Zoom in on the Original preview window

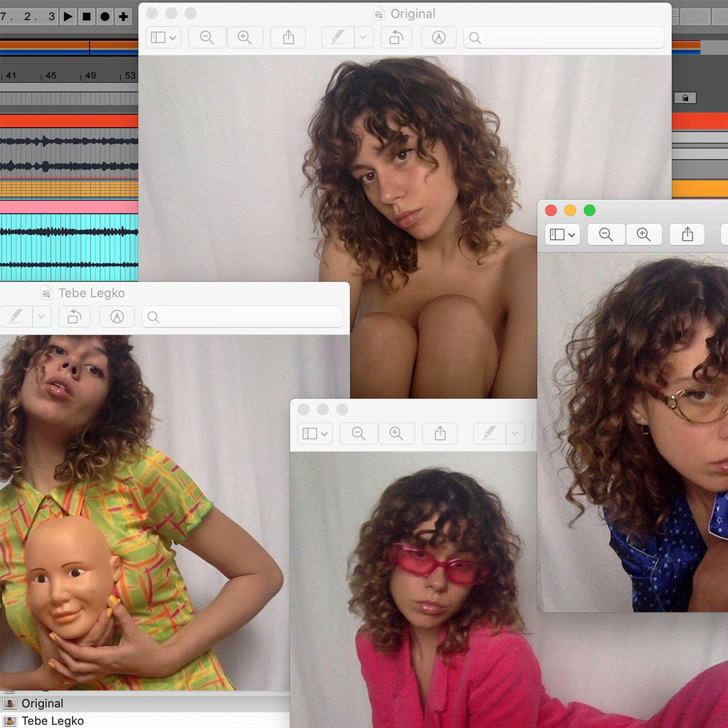click(245, 37)
